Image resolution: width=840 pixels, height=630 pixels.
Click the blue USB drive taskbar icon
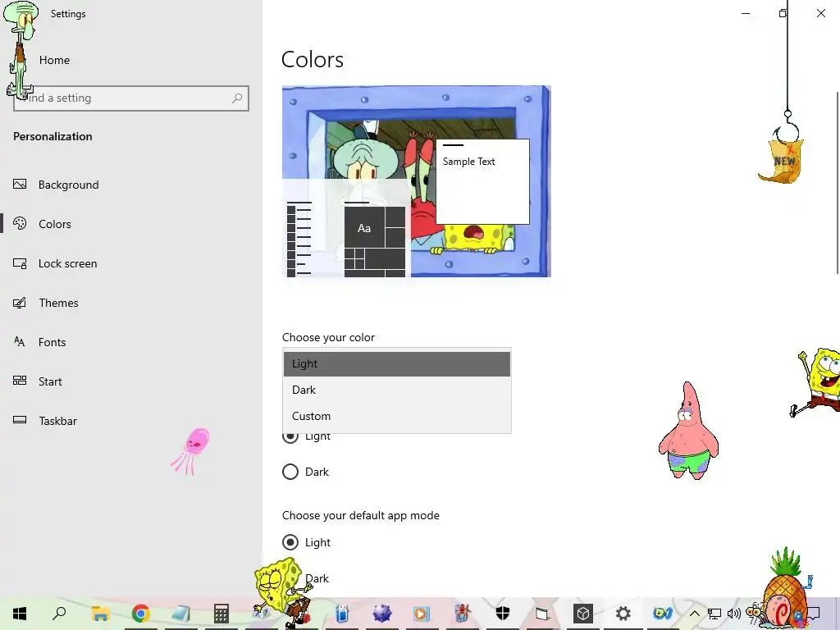[x=342, y=614]
